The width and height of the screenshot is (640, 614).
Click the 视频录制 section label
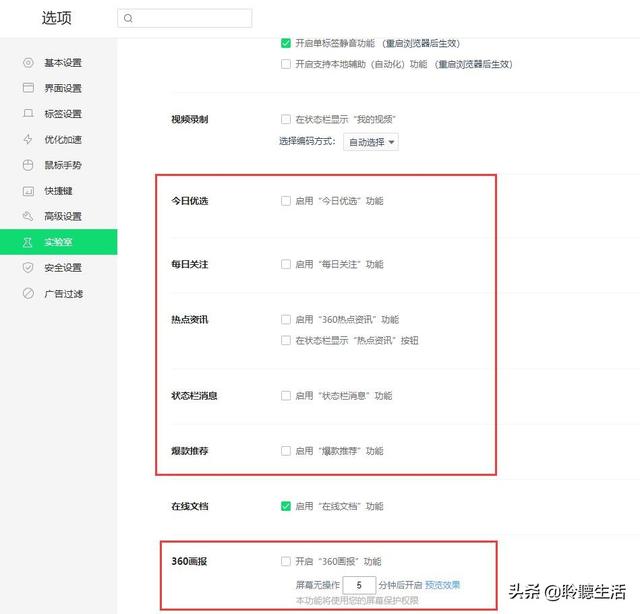tap(190, 119)
